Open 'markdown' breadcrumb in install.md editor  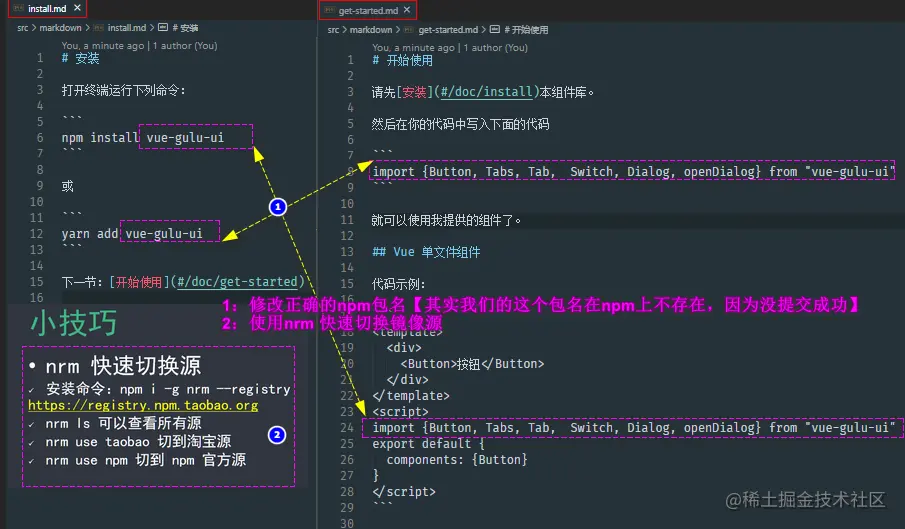61,28
